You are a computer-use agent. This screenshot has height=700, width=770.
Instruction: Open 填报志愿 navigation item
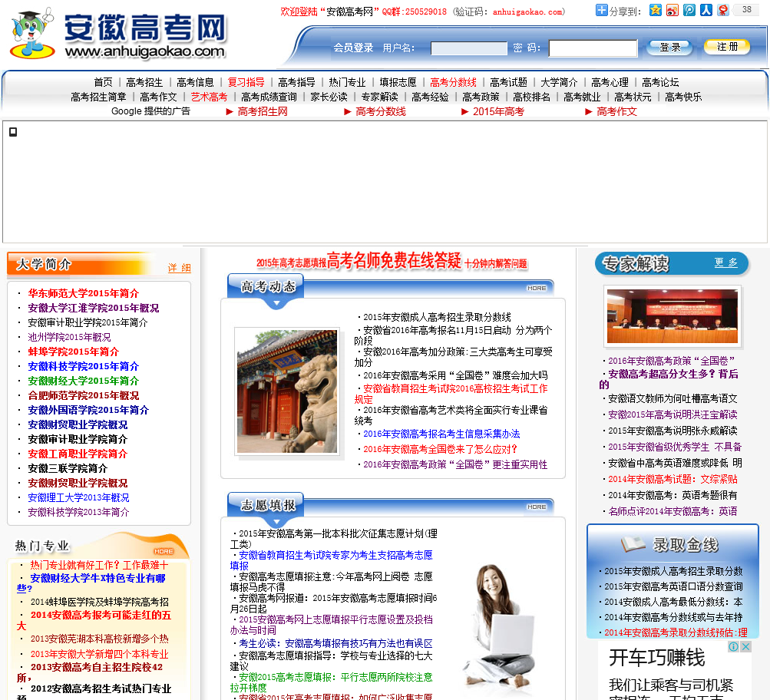point(398,82)
